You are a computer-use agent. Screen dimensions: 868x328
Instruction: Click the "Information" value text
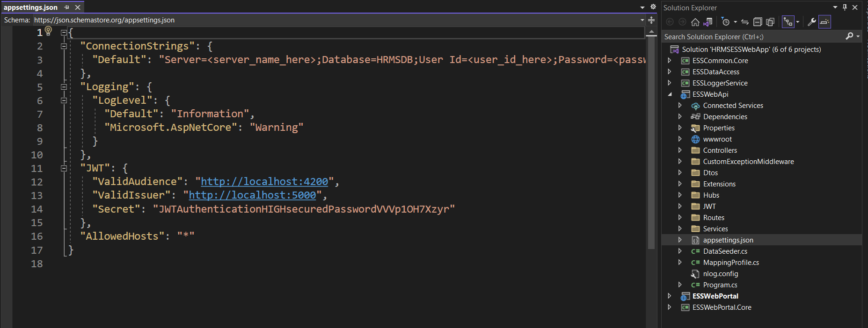point(210,114)
